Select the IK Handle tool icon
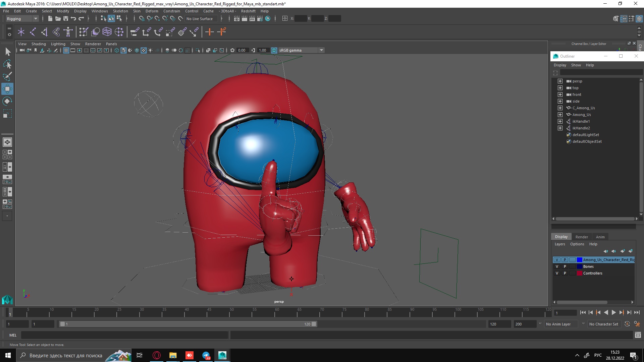This screenshot has width=644, height=362. (x=45, y=32)
